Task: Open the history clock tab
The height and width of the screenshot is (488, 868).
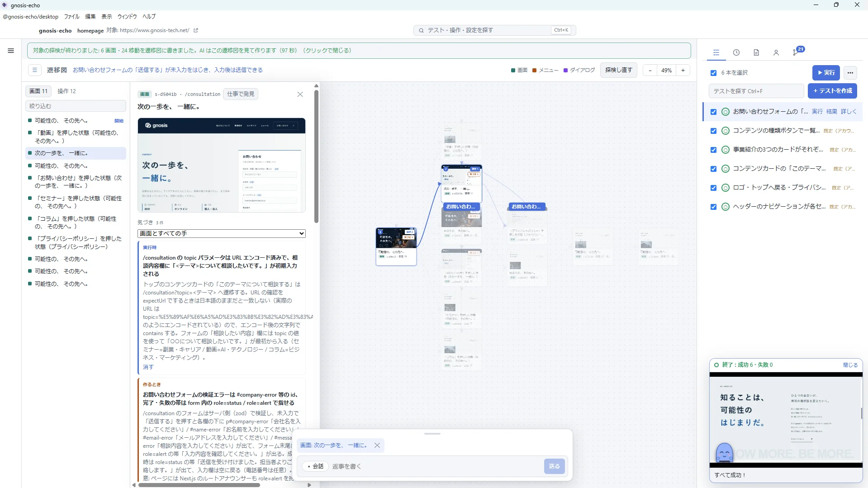Action: pos(736,52)
